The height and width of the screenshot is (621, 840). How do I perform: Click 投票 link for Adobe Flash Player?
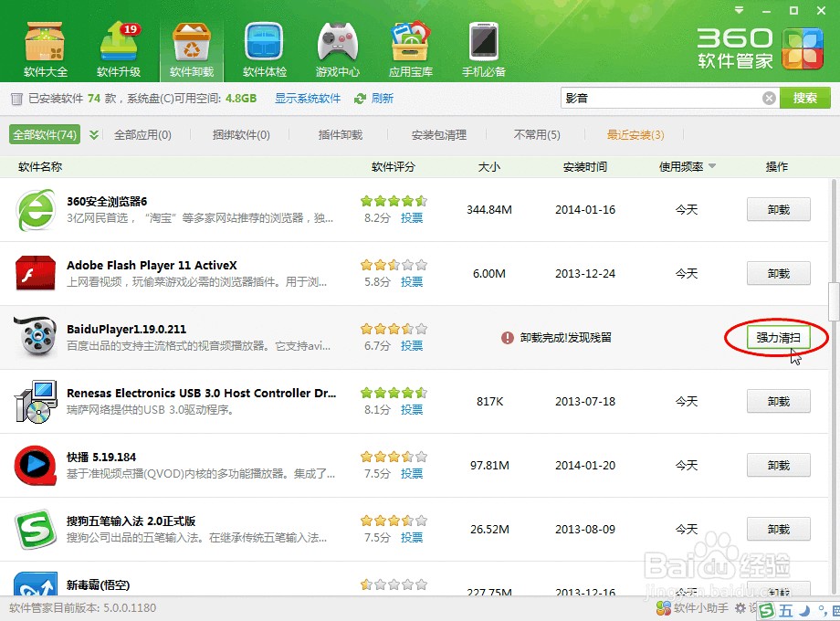[x=412, y=282]
